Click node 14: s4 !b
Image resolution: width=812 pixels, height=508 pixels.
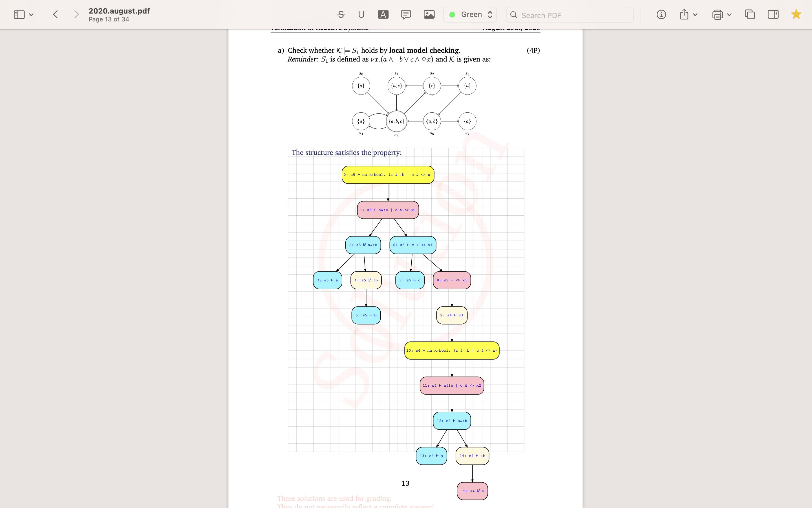tap(473, 456)
